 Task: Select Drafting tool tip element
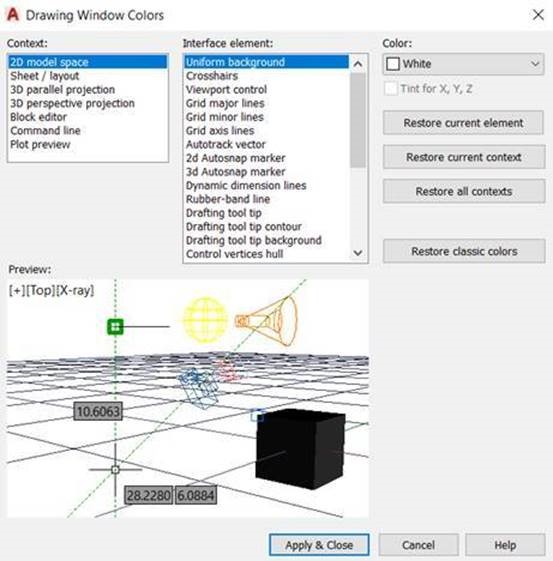click(266, 213)
